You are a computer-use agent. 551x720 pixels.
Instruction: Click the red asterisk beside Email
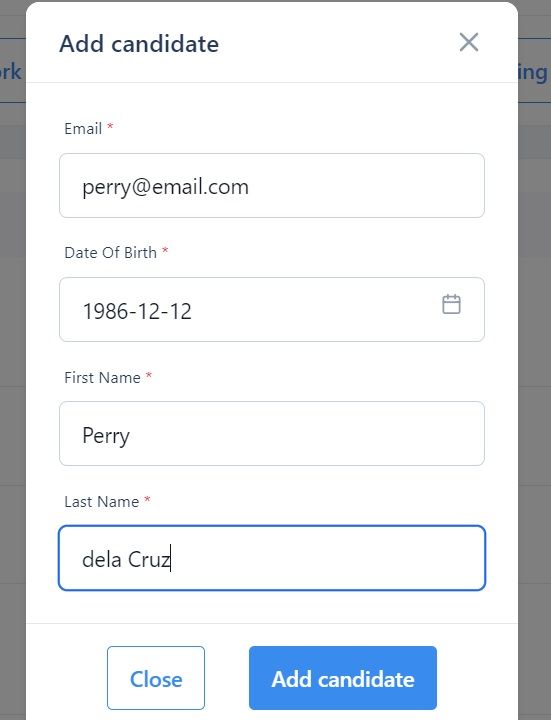pos(110,126)
